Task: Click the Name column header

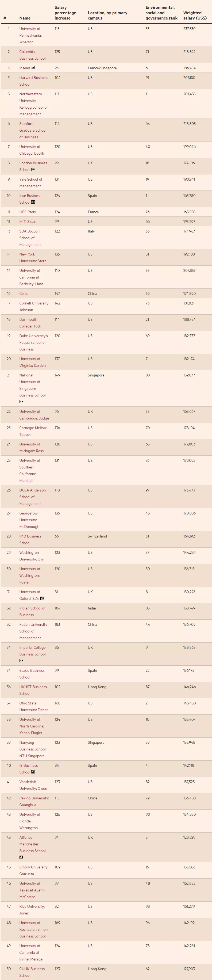Action: tap(25, 18)
